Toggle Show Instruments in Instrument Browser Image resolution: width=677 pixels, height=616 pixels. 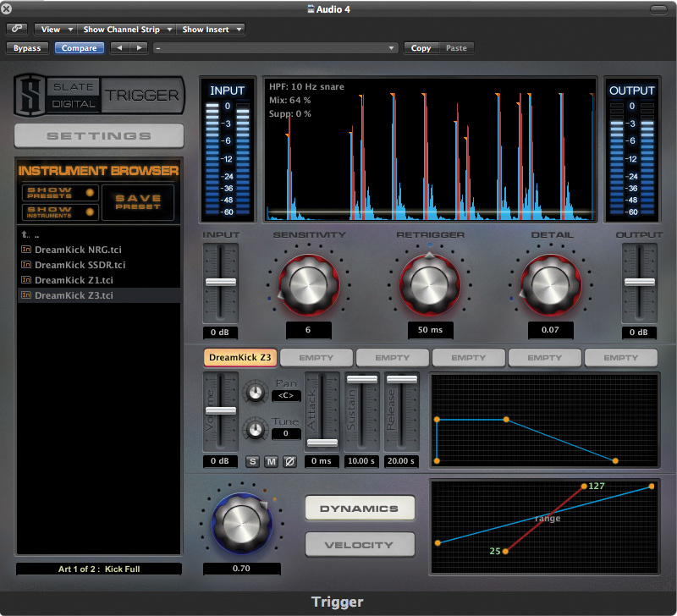(60, 212)
